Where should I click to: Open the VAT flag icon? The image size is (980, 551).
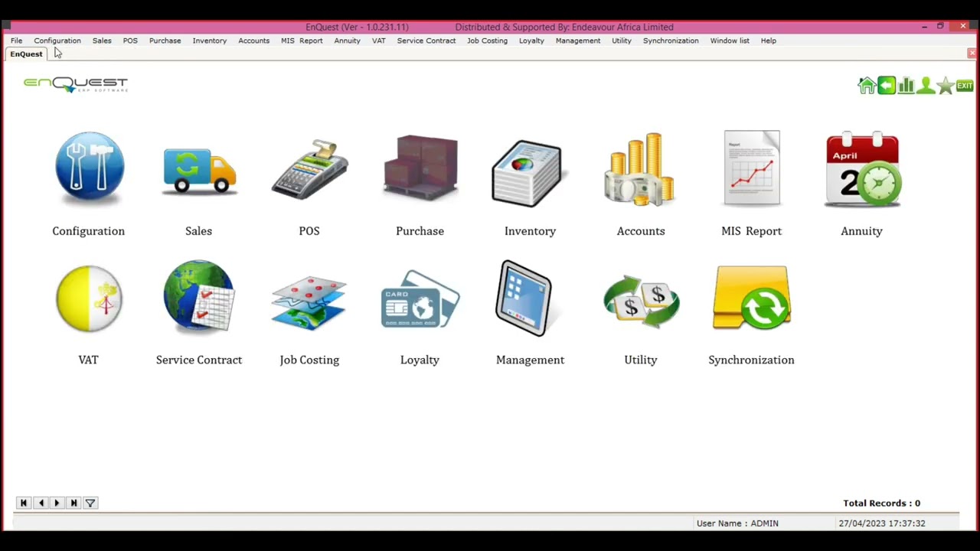89,299
